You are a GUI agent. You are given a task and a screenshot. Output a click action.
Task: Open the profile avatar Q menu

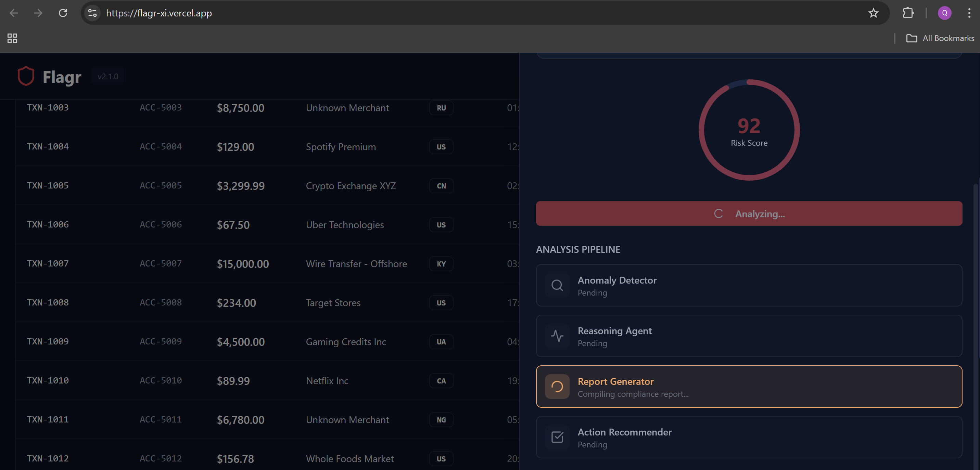point(944,13)
